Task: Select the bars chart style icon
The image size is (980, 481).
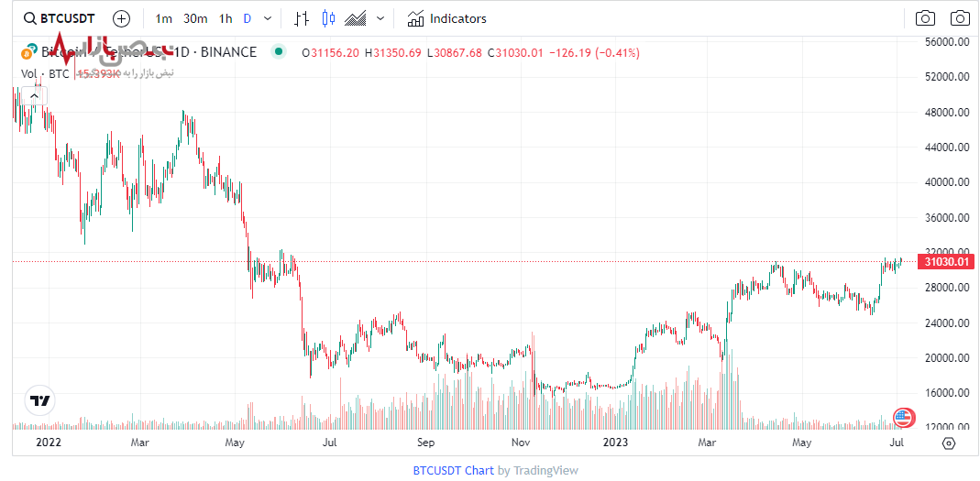Action: [x=302, y=18]
